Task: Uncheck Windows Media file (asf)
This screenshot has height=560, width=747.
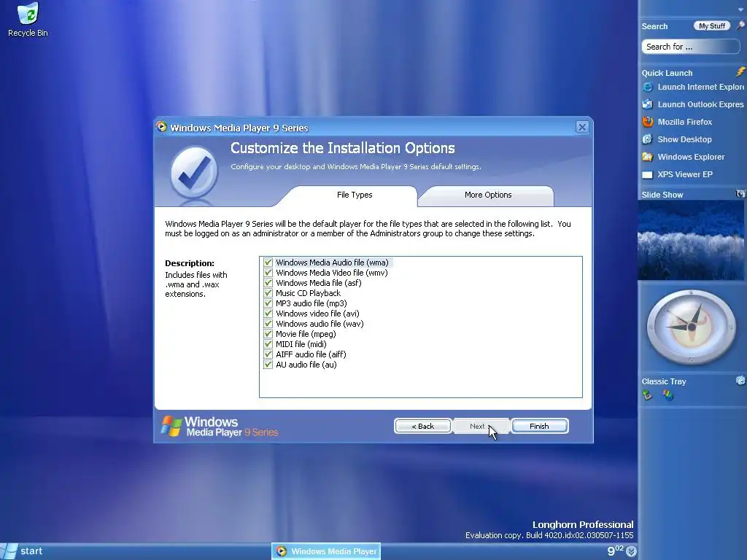Action: click(x=268, y=283)
